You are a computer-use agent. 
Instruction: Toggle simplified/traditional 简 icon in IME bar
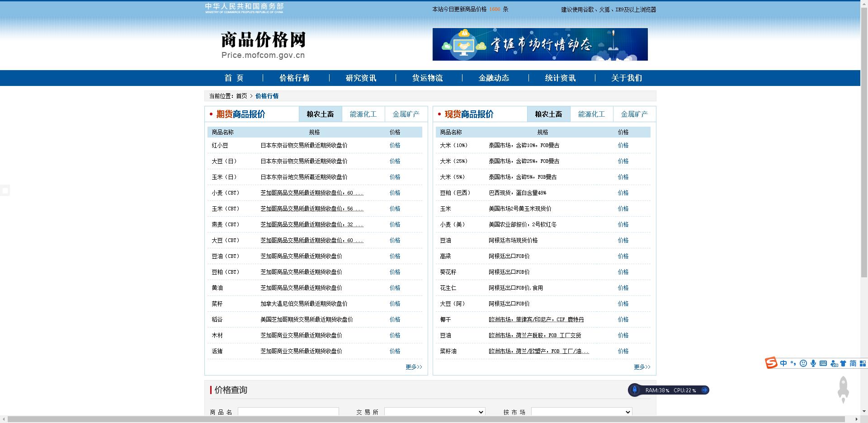853,363
